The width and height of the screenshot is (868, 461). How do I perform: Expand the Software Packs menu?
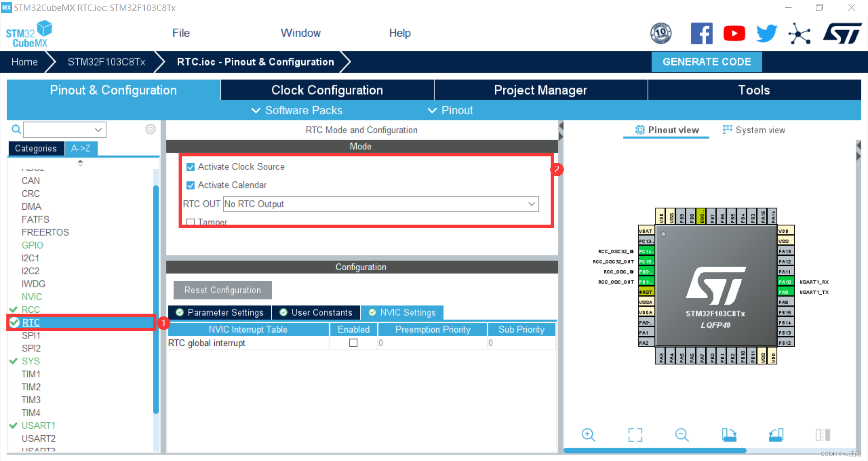click(297, 110)
